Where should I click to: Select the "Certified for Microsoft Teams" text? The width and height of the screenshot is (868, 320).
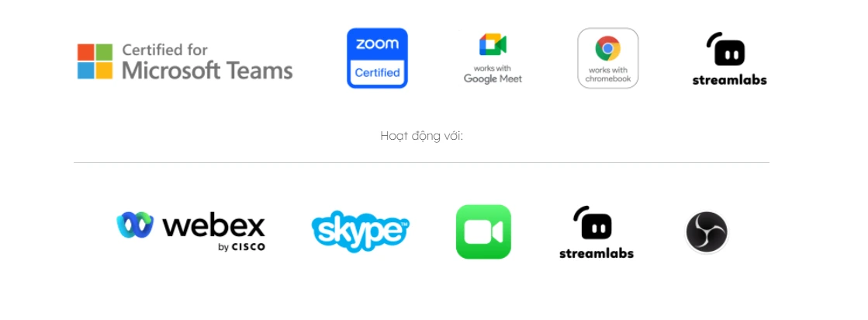207,61
